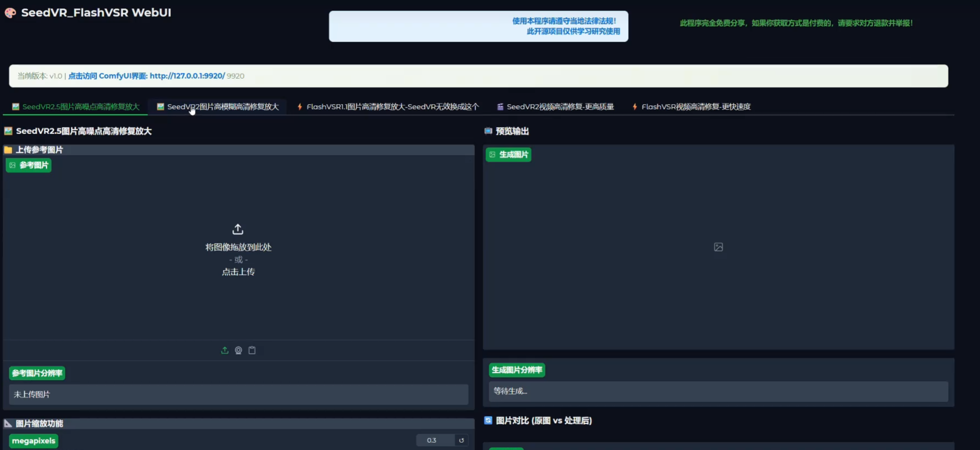The image size is (980, 450).
Task: Click the large upload arrow icon
Action: [238, 229]
